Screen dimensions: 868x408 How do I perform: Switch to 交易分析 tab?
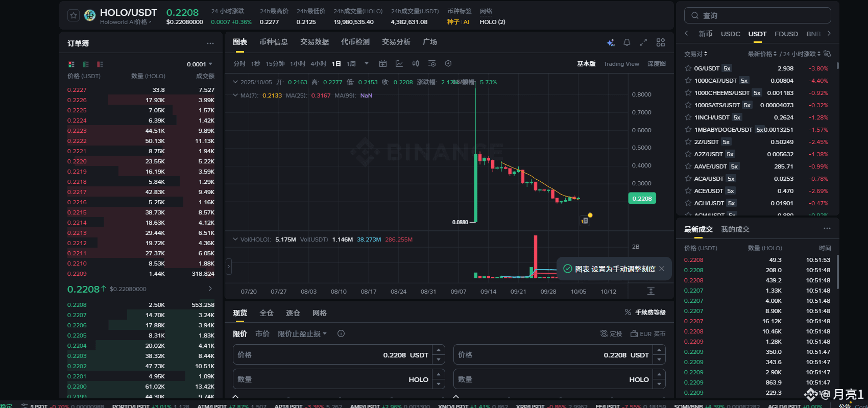tap(396, 42)
